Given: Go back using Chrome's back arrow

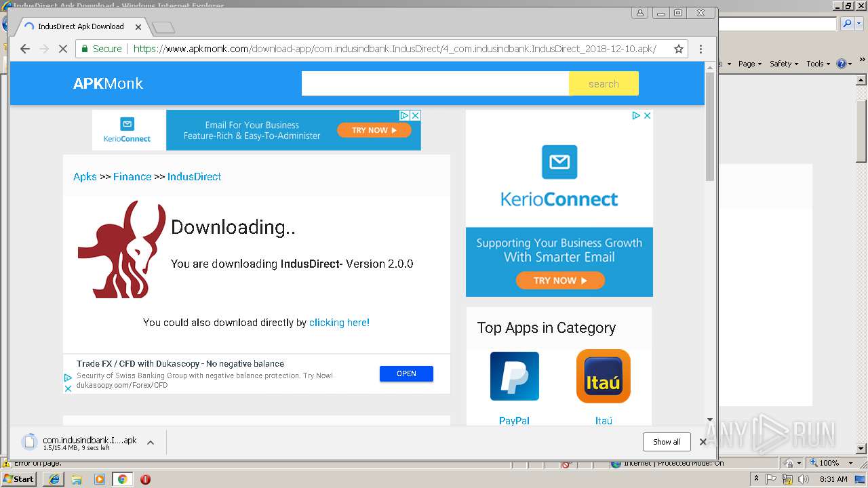Looking at the screenshot, I should coord(25,49).
